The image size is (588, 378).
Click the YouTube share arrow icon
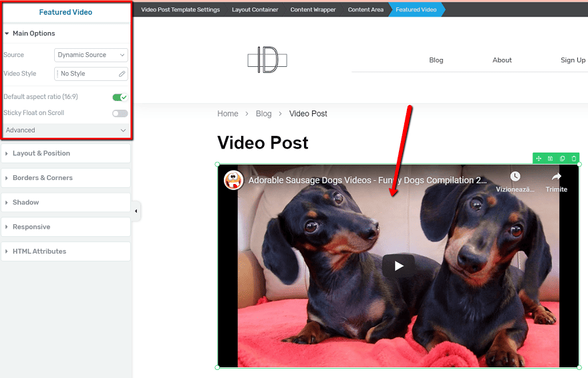[x=556, y=177]
